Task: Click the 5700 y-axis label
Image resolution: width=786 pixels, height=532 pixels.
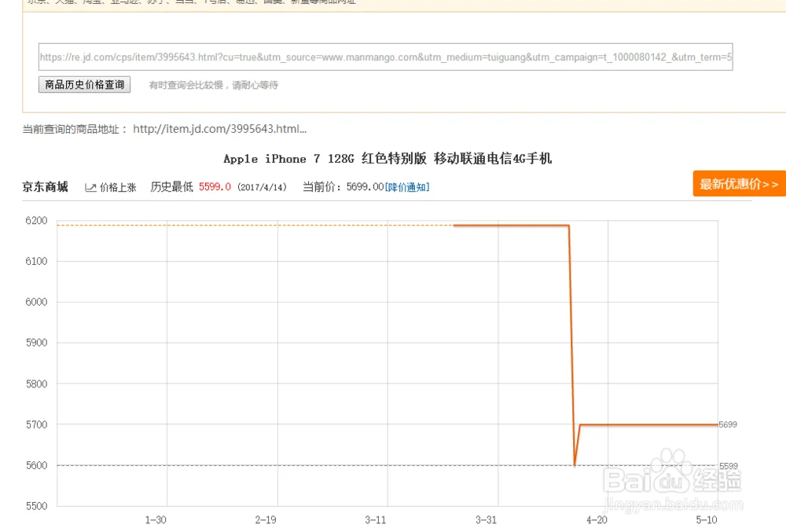Action: 36,425
